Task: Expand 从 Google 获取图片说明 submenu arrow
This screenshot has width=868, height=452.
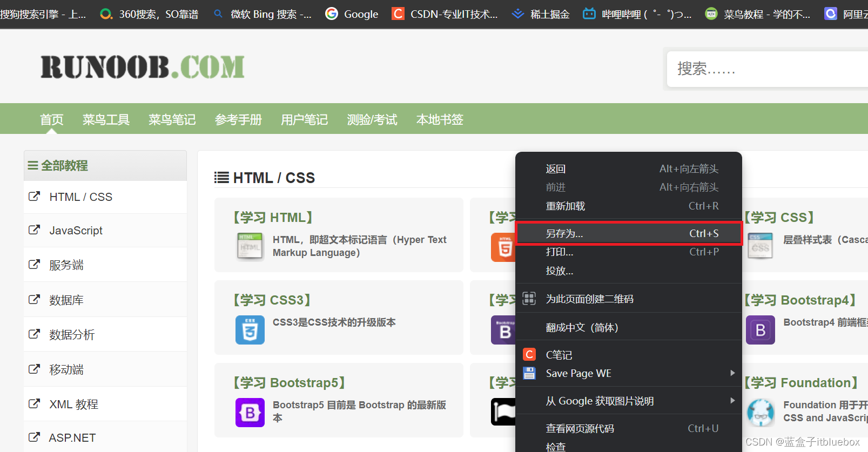Action: click(732, 400)
